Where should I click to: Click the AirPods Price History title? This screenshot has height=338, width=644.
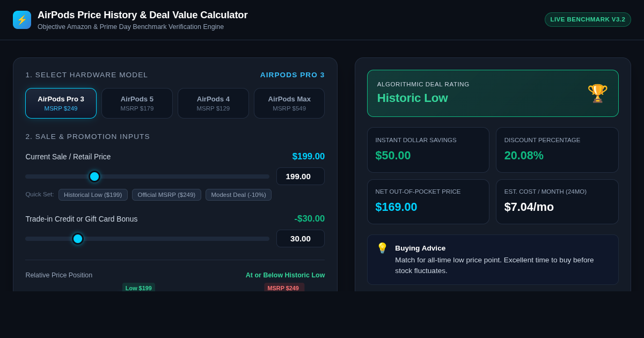142,15
